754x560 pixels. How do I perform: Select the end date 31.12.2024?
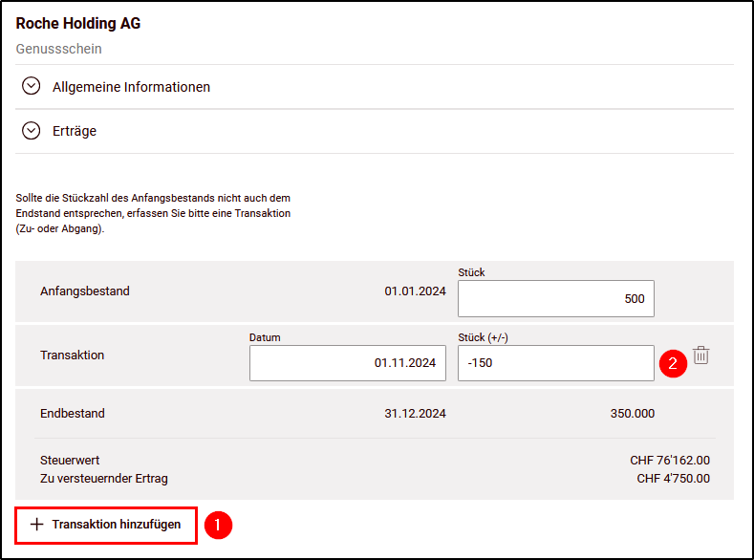(x=415, y=414)
